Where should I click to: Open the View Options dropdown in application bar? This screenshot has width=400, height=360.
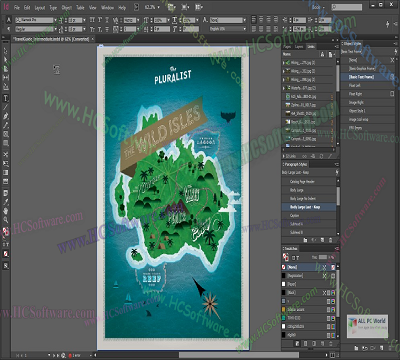pyautogui.click(x=172, y=7)
